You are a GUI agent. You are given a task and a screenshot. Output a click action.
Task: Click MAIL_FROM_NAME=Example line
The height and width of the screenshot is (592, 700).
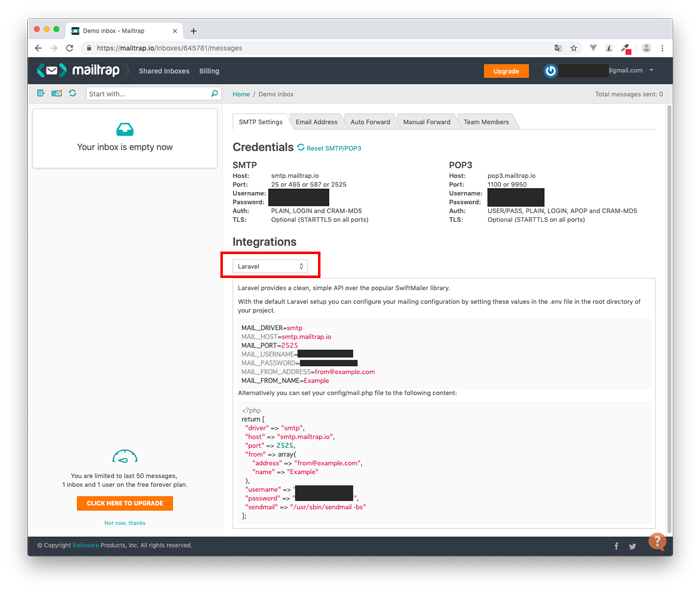click(285, 380)
